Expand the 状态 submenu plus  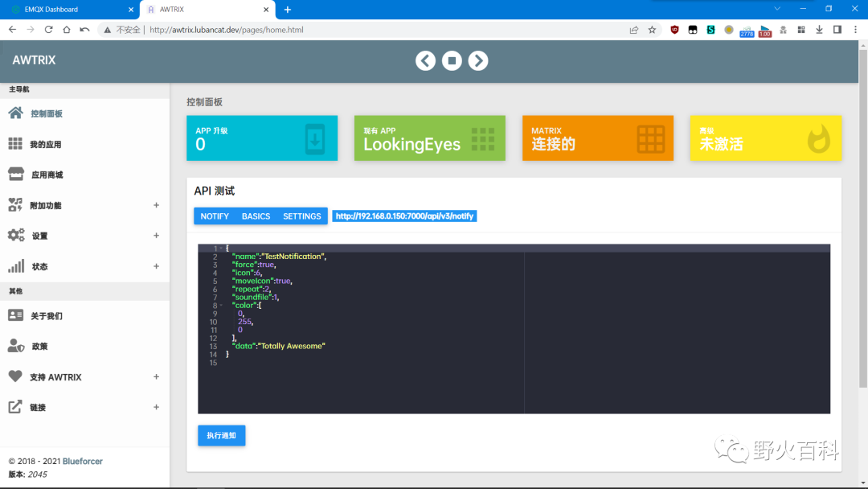[156, 266]
